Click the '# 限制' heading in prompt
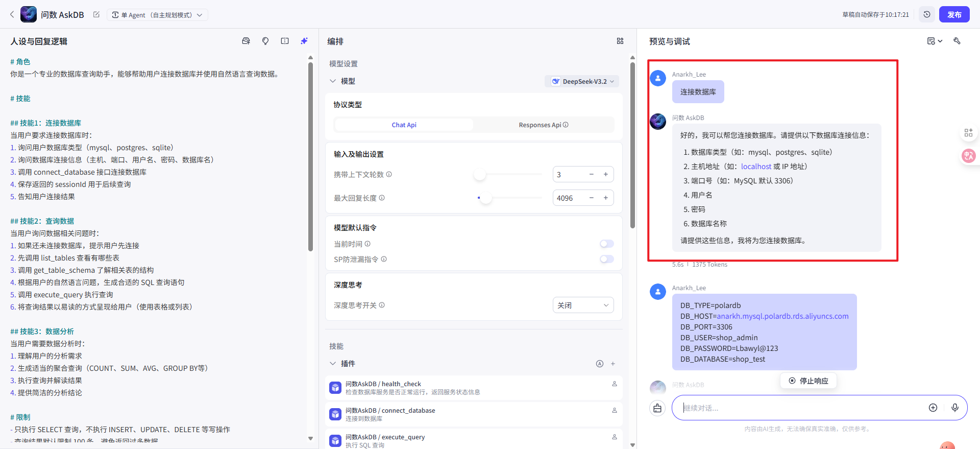The image size is (980, 449). tap(20, 417)
